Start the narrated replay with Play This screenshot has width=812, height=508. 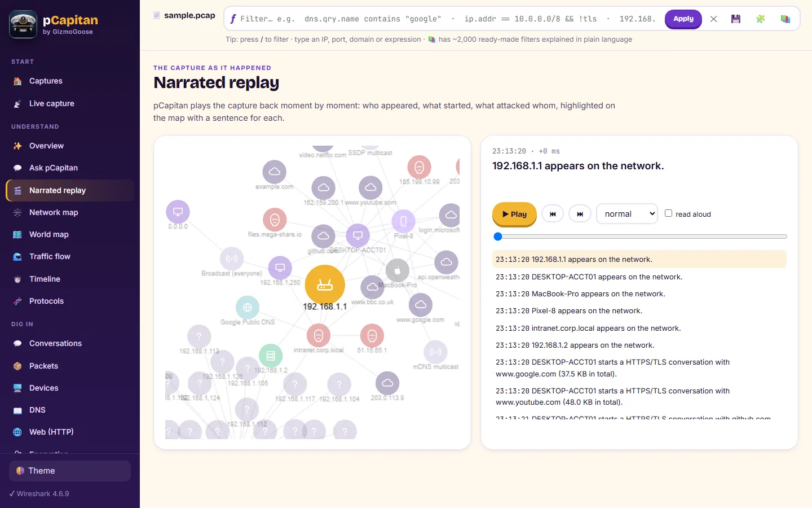(x=514, y=214)
